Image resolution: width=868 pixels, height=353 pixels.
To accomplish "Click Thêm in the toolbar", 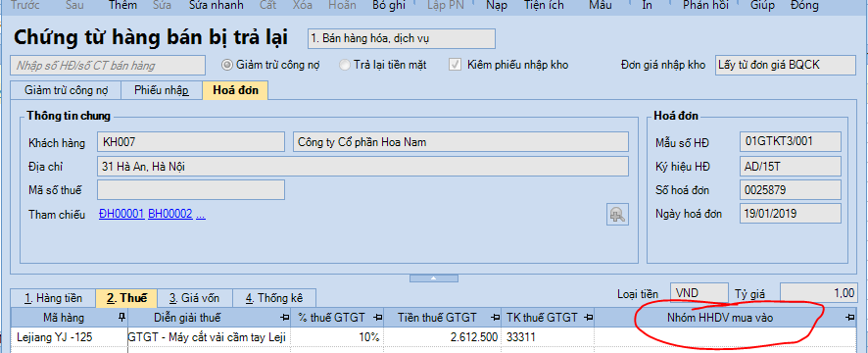I will (x=122, y=6).
